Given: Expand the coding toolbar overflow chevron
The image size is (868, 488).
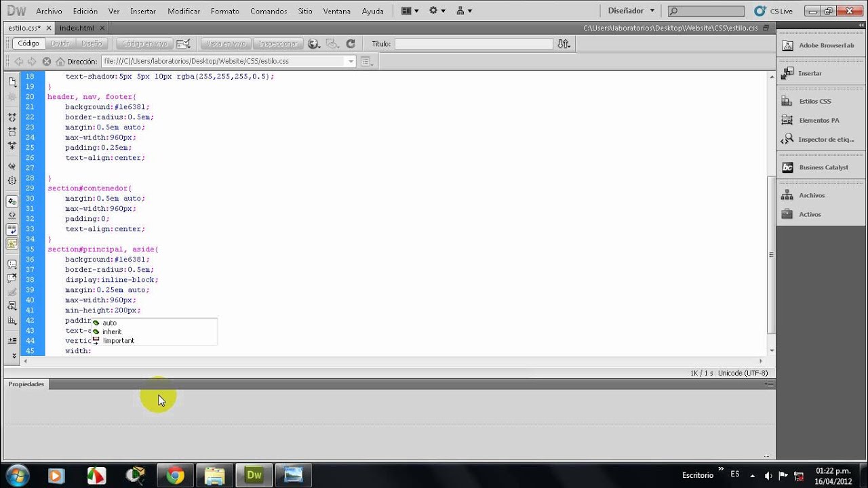Looking at the screenshot, I should [x=14, y=355].
